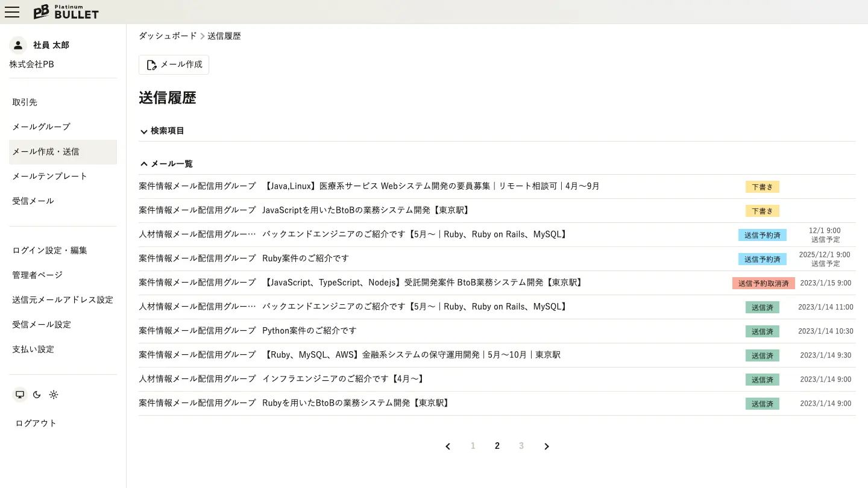Click 送信予約取消済 status badge
This screenshot has width=868, height=488.
pyautogui.click(x=763, y=283)
